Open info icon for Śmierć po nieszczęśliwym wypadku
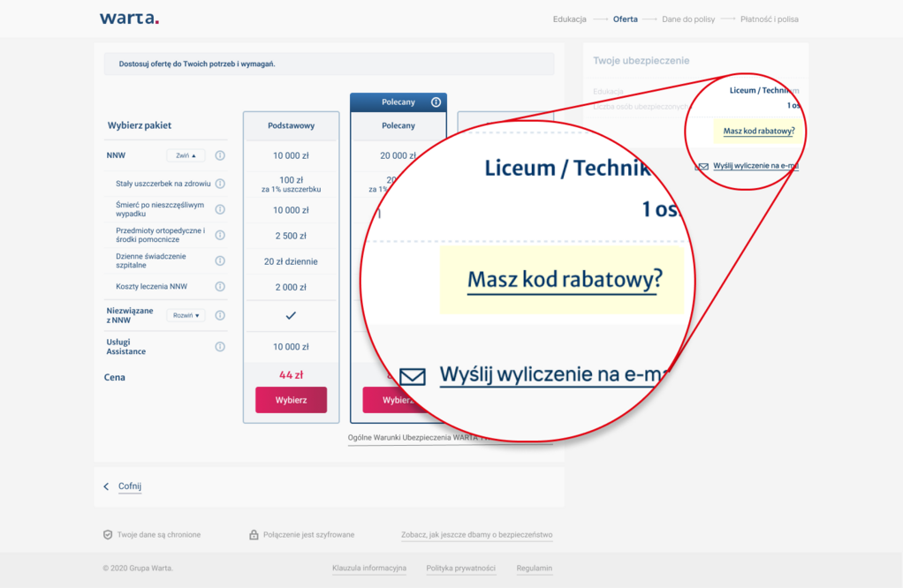This screenshot has height=588, width=903. pos(220,209)
